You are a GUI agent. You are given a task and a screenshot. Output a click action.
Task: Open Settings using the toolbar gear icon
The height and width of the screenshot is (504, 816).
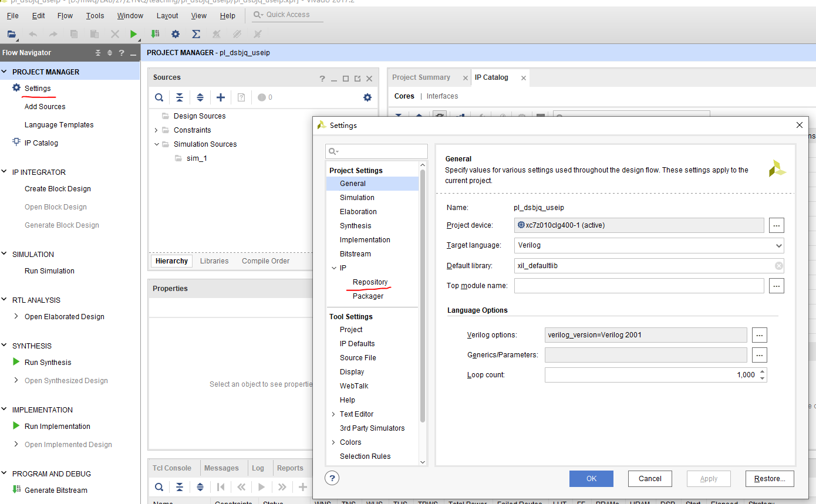176,34
